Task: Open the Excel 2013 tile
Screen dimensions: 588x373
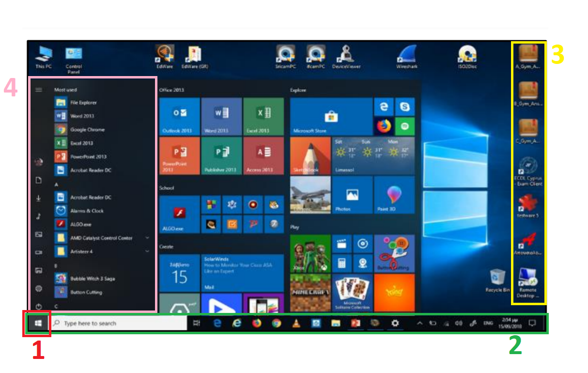Action: pos(263,116)
